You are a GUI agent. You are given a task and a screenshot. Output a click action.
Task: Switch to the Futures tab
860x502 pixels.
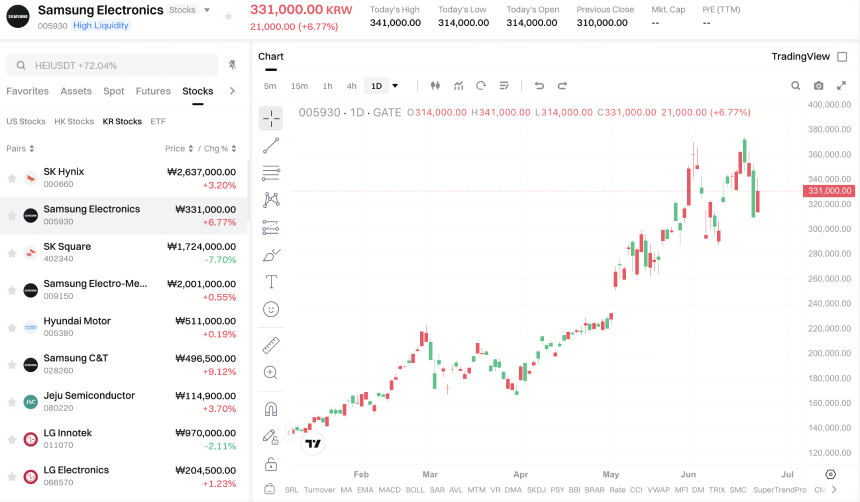point(153,91)
